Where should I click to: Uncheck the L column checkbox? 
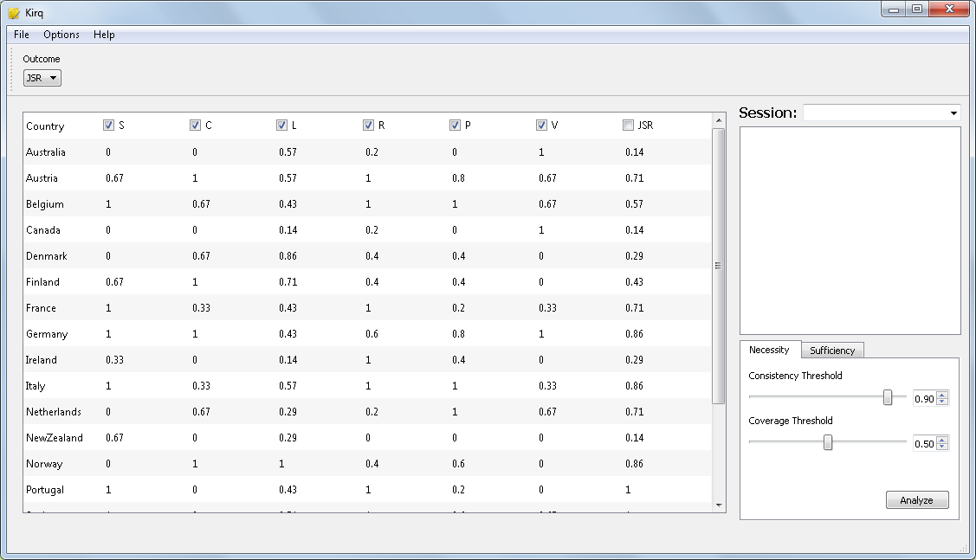point(282,126)
